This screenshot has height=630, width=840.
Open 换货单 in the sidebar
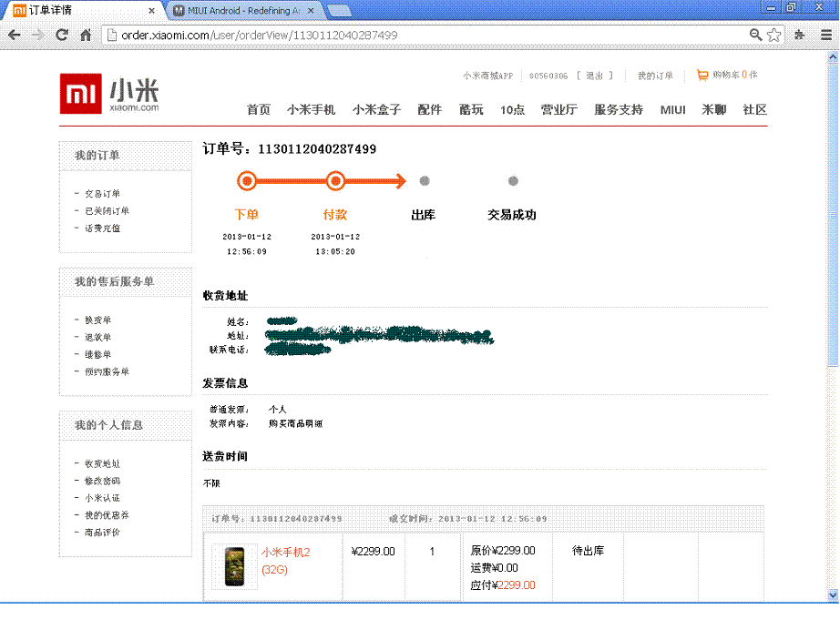point(98,320)
